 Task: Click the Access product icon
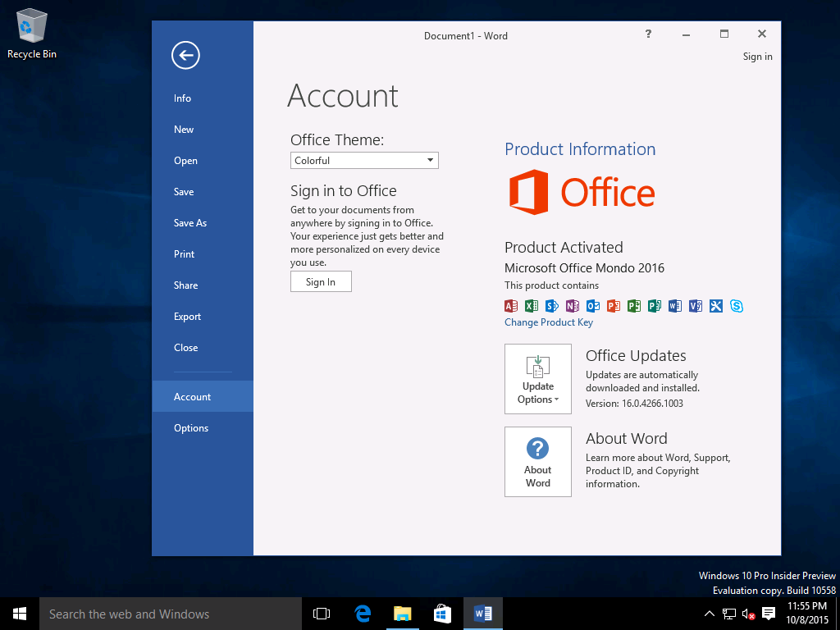tap(511, 306)
